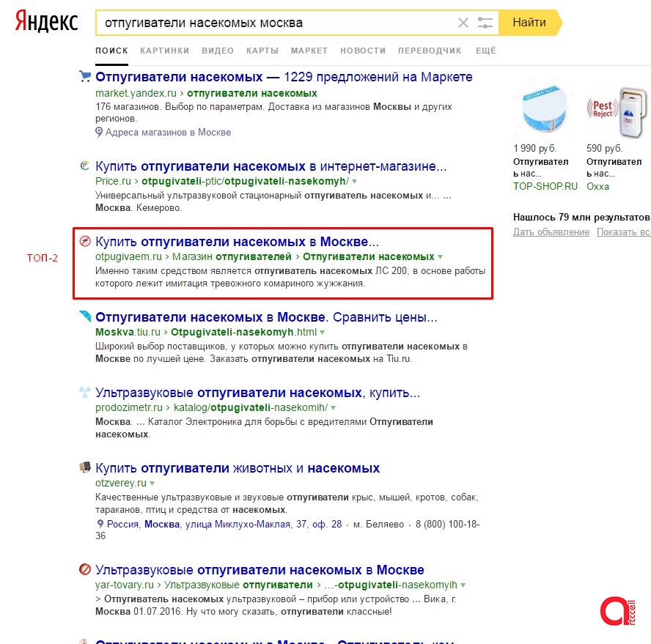Screen dimensions: 651x644
Task: Open Ультразвуковые отпугиватели насекомых, купить result
Action: [x=258, y=393]
